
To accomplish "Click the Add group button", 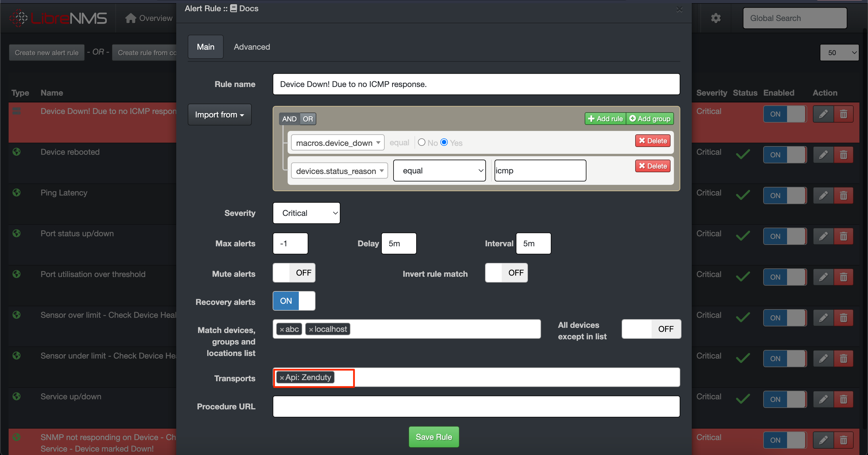I will [x=650, y=119].
